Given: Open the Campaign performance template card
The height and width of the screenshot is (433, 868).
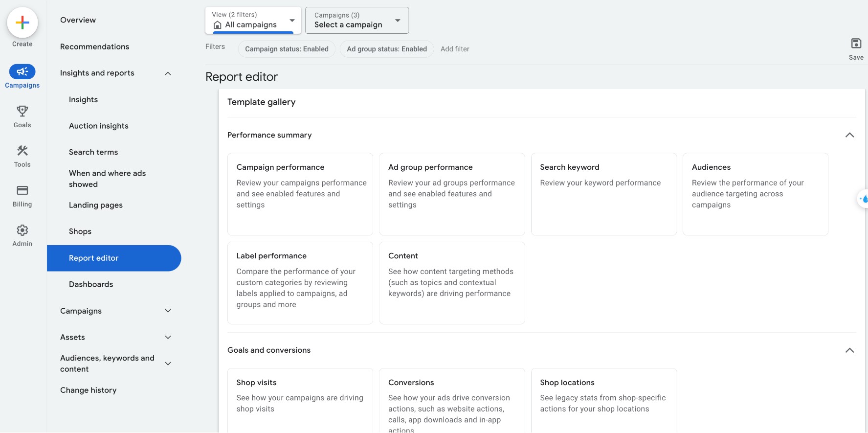Looking at the screenshot, I should [x=300, y=194].
